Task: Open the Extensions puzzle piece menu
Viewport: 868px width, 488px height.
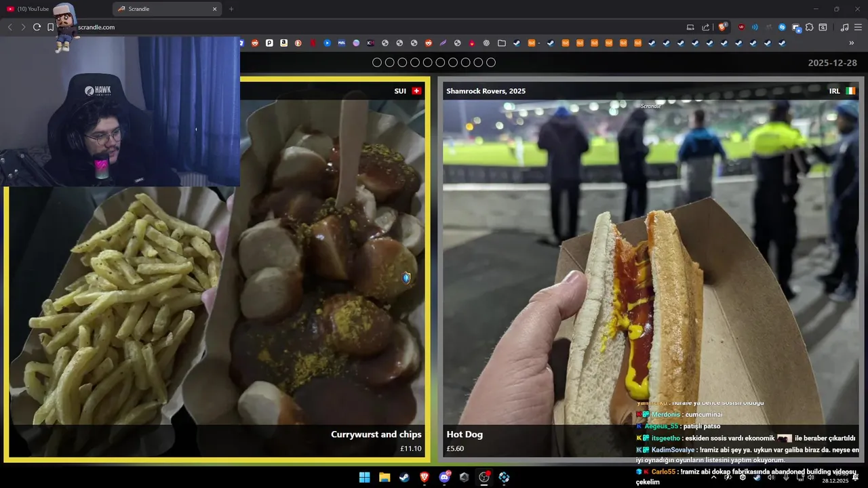Action: 809,27
